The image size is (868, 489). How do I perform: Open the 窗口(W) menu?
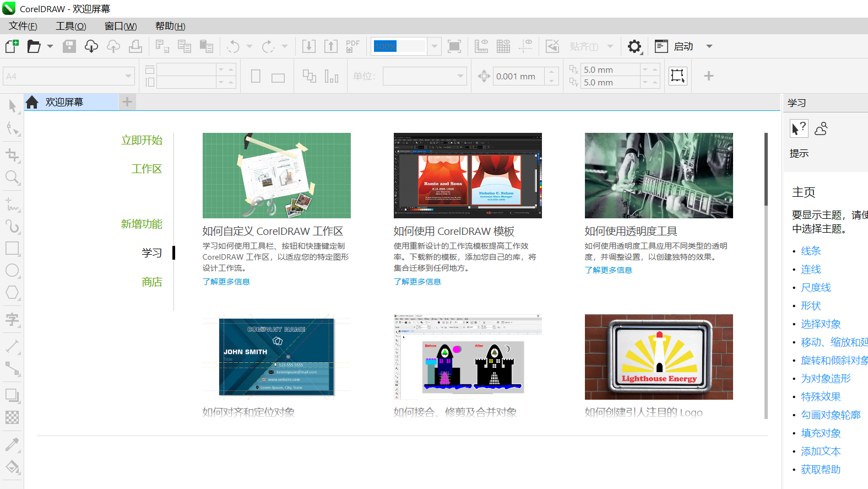click(121, 26)
